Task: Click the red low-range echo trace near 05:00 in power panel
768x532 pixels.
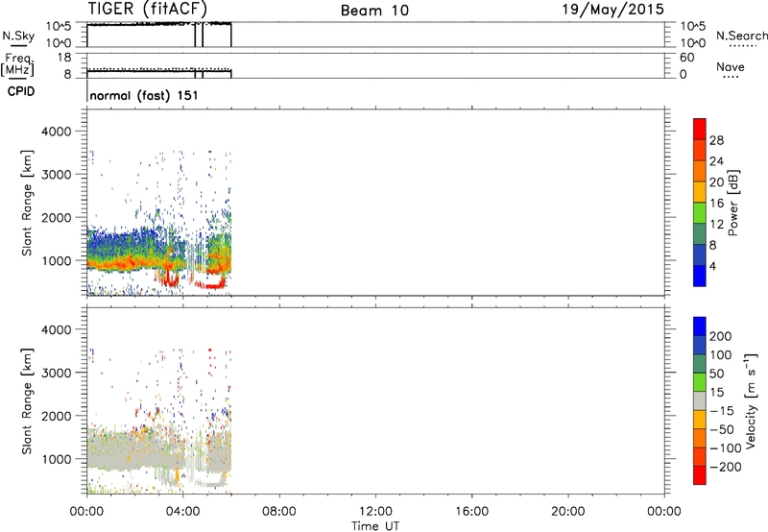Action: coord(211,284)
